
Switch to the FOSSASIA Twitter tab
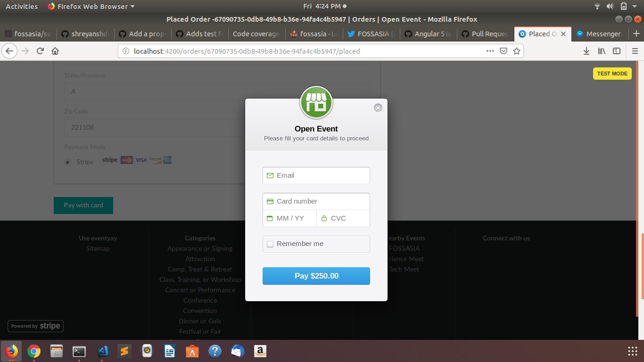372,34
